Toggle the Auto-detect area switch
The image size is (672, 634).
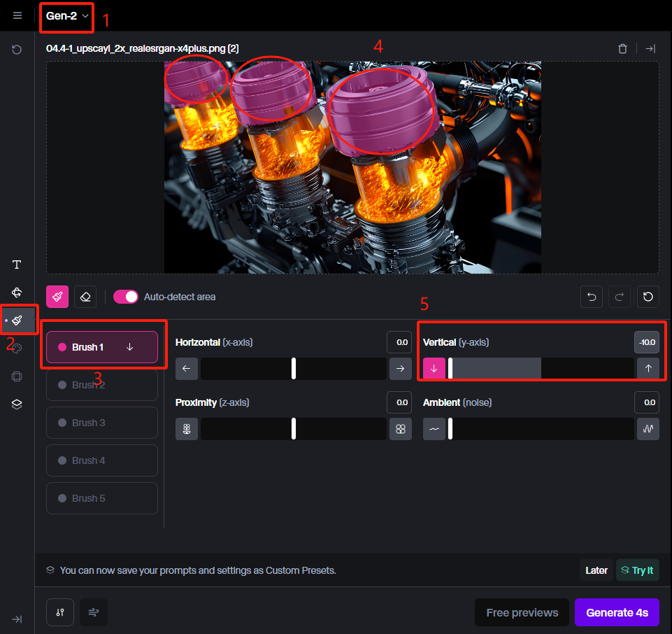click(126, 297)
